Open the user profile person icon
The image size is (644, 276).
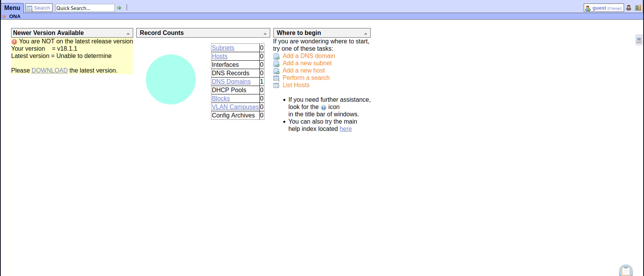point(629,8)
